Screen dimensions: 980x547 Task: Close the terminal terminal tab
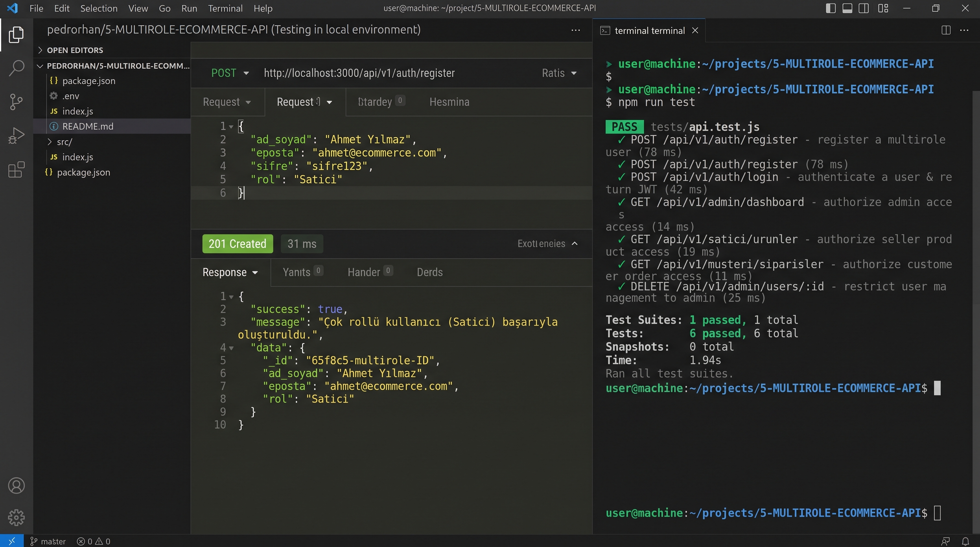[x=695, y=30]
